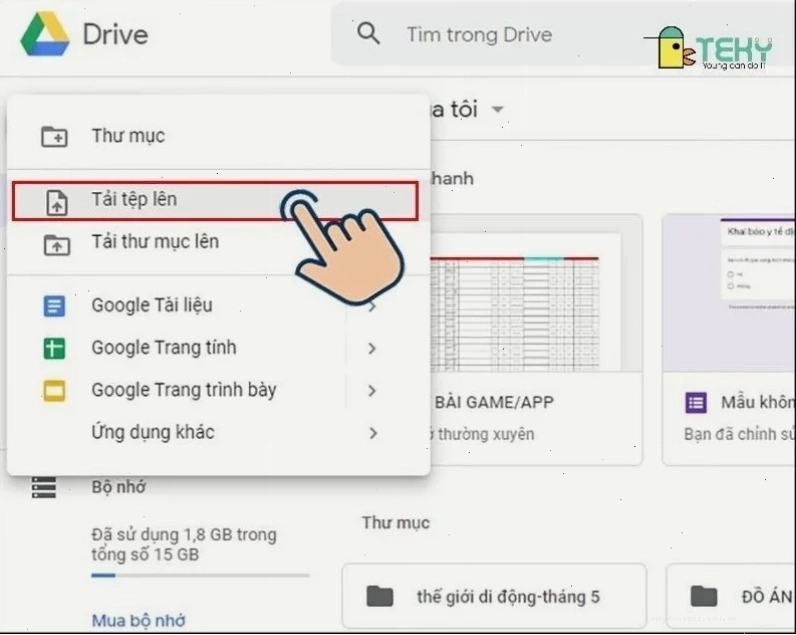This screenshot has height=635, width=796.
Task: Click the folder upload icon
Action: pyautogui.click(x=57, y=245)
